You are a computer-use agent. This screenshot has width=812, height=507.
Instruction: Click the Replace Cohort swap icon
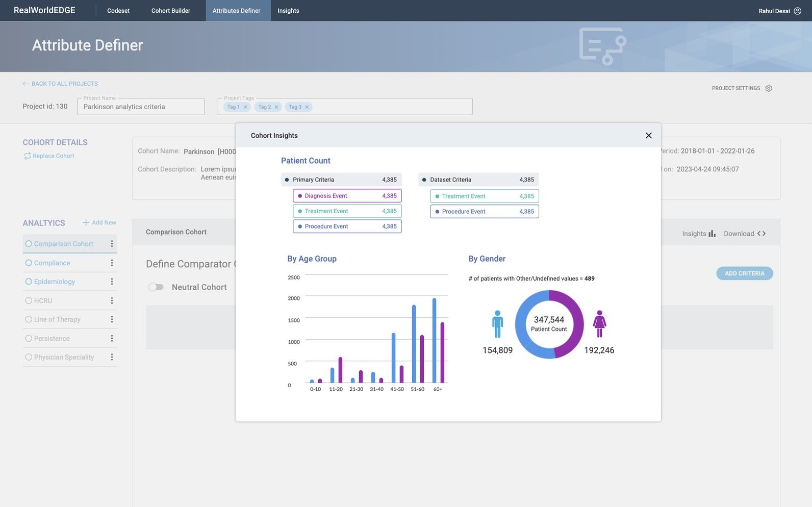pyautogui.click(x=28, y=156)
